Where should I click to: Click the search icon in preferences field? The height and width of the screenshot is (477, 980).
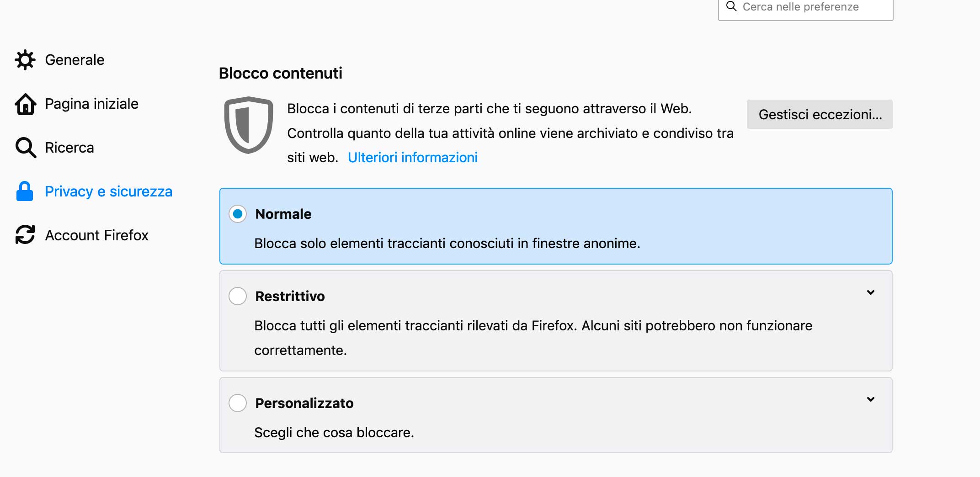pos(731,6)
